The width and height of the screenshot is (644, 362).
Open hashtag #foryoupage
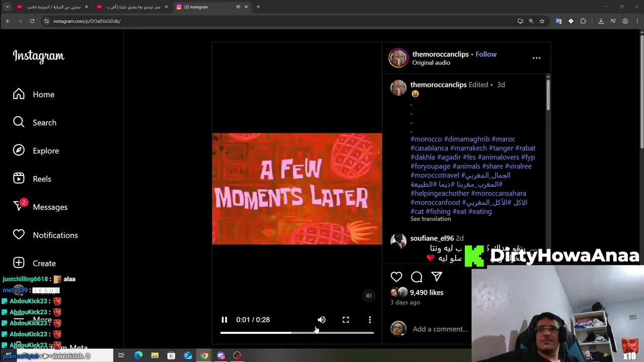point(430,166)
